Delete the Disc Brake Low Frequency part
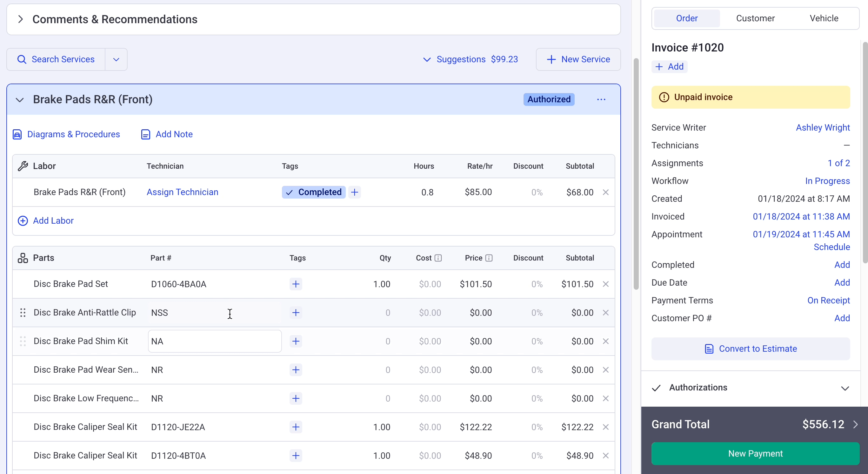Image resolution: width=868 pixels, height=474 pixels. click(x=605, y=398)
